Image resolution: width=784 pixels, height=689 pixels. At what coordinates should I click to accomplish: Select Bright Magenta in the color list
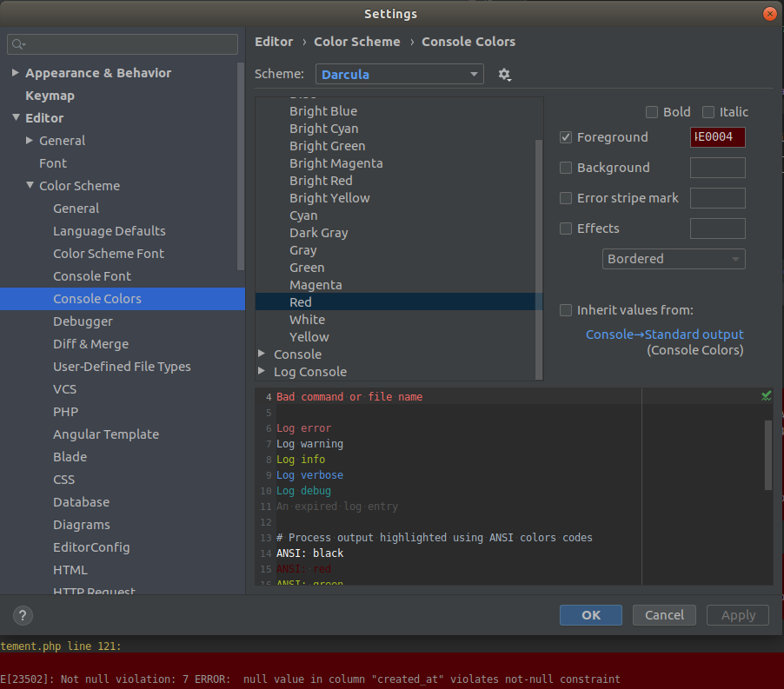(x=336, y=162)
